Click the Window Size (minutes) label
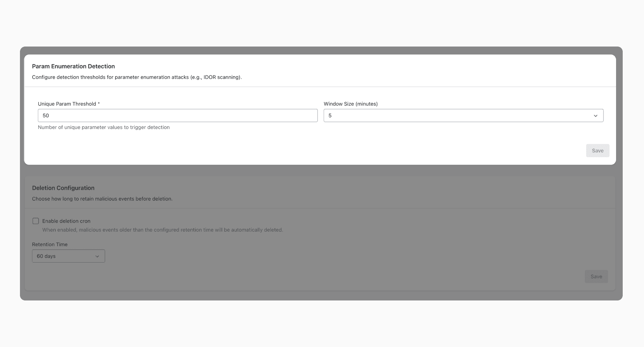The height and width of the screenshot is (347, 644). click(351, 104)
